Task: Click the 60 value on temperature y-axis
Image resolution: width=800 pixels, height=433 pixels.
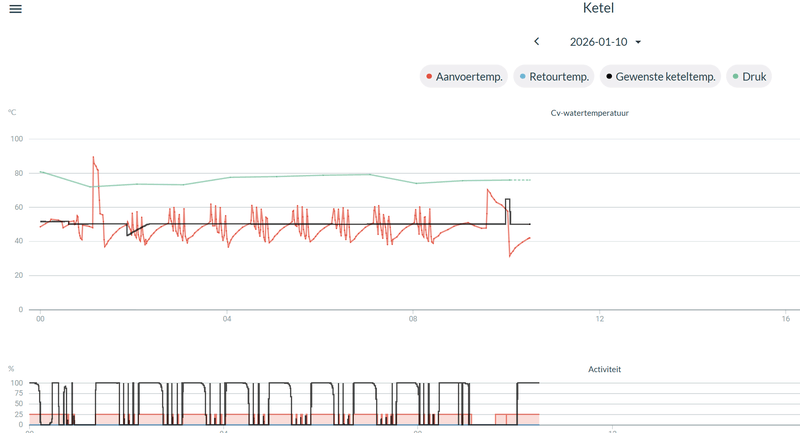Action: (18, 207)
